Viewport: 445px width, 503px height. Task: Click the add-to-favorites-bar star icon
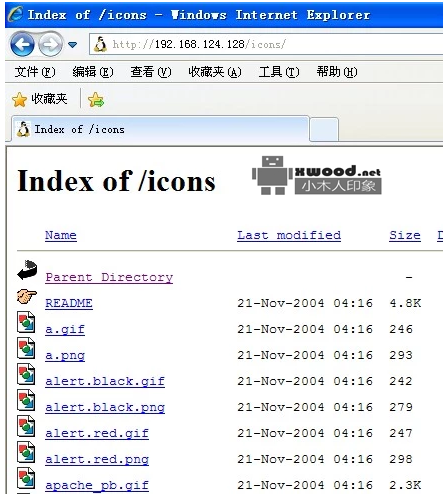click(96, 99)
